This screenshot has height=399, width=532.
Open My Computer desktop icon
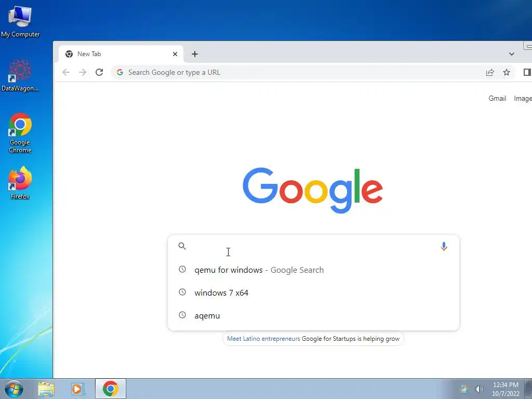point(20,22)
